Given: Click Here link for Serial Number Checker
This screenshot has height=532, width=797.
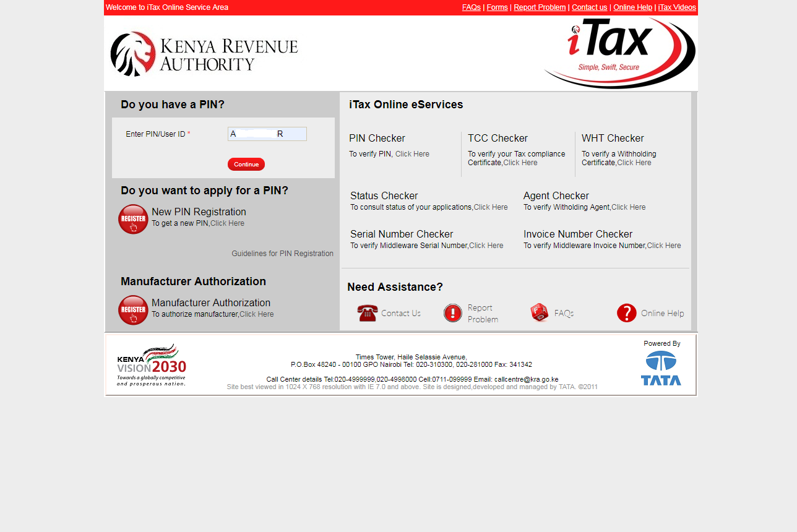Looking at the screenshot, I should tap(486, 246).
